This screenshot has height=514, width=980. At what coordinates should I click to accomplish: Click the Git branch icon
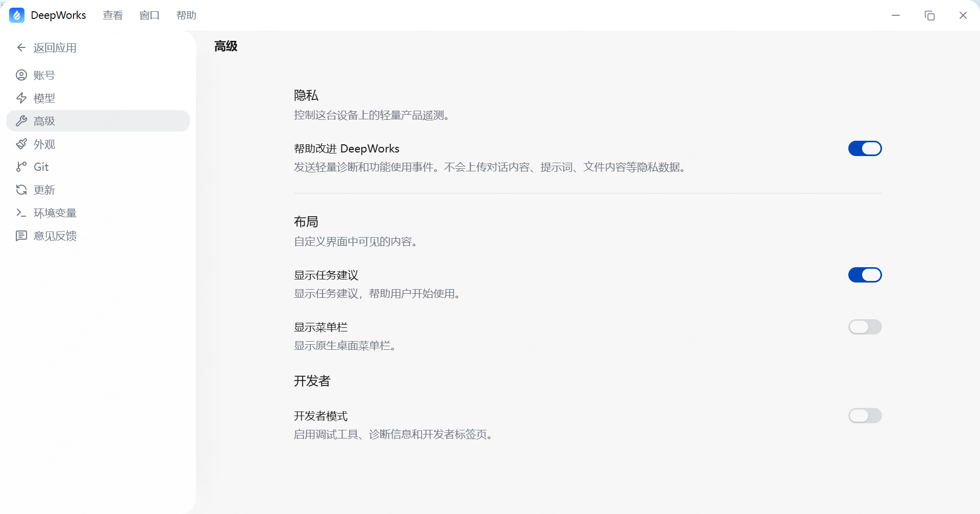point(21,167)
